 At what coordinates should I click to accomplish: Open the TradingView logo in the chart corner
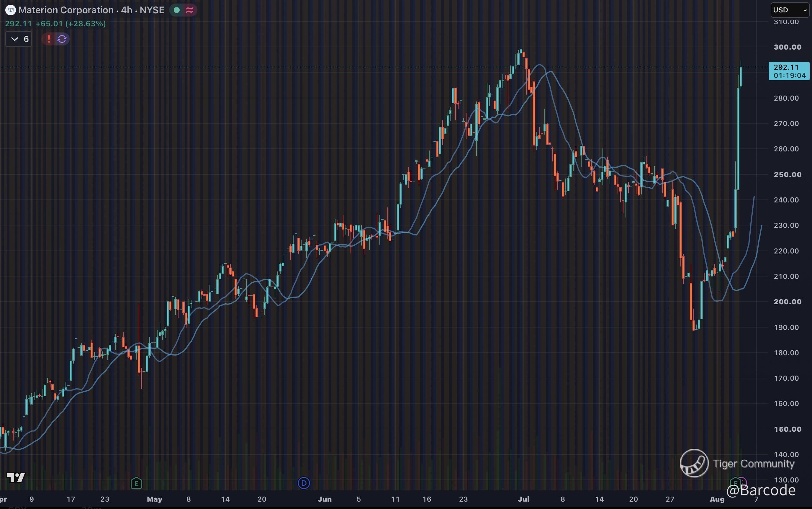[16, 477]
